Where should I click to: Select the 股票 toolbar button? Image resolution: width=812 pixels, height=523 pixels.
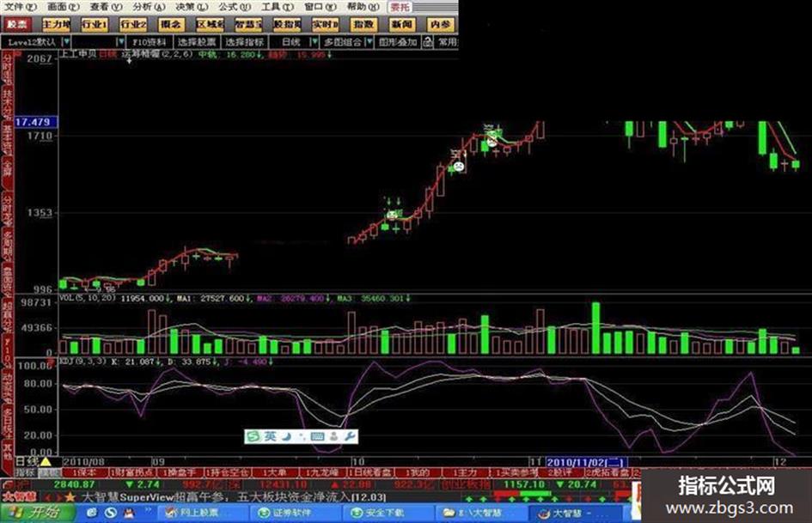[x=17, y=24]
